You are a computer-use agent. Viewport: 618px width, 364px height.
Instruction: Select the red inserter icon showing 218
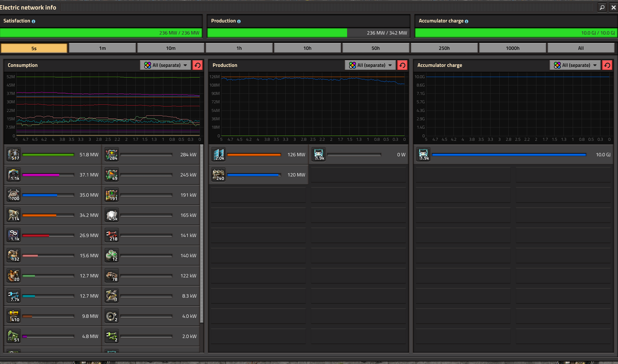click(x=112, y=235)
